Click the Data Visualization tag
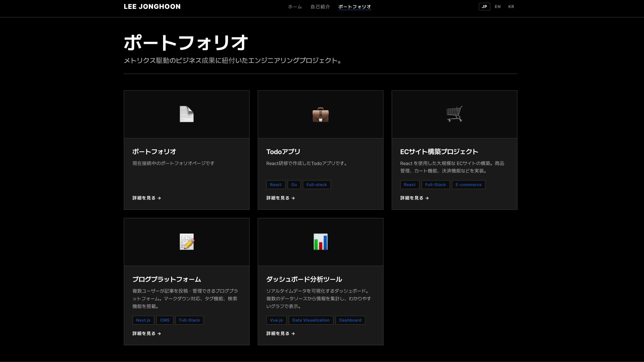 click(311, 320)
